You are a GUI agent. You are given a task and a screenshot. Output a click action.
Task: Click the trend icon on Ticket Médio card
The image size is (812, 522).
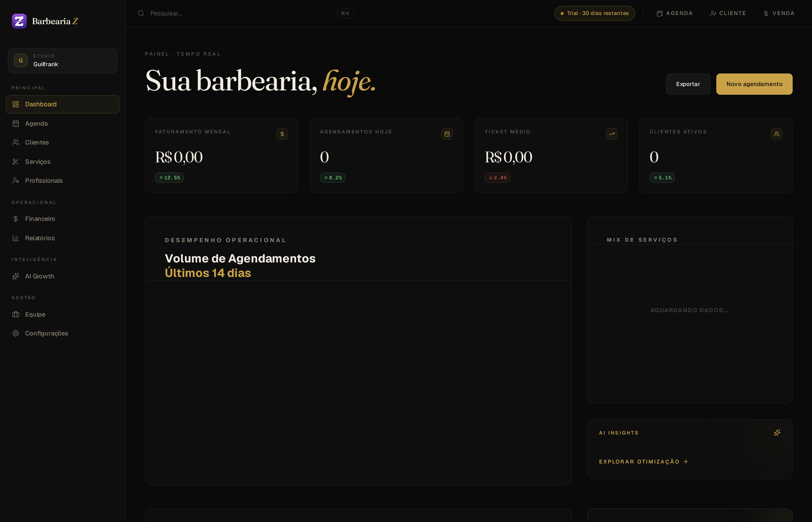pos(611,134)
